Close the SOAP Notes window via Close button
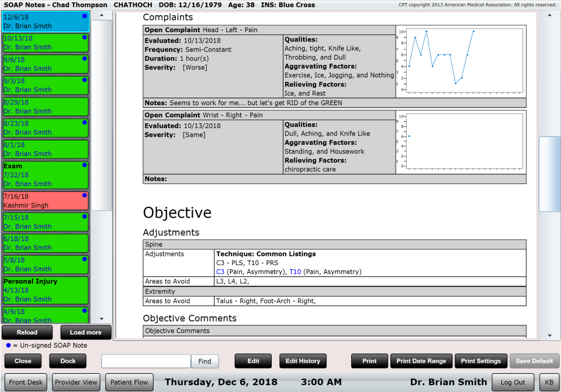 [x=23, y=361]
